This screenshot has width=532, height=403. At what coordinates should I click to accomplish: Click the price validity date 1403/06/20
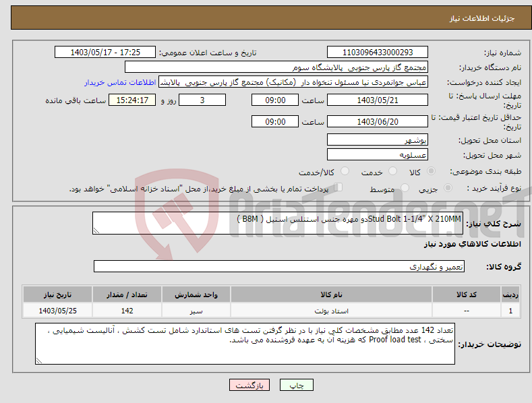coord(378,121)
